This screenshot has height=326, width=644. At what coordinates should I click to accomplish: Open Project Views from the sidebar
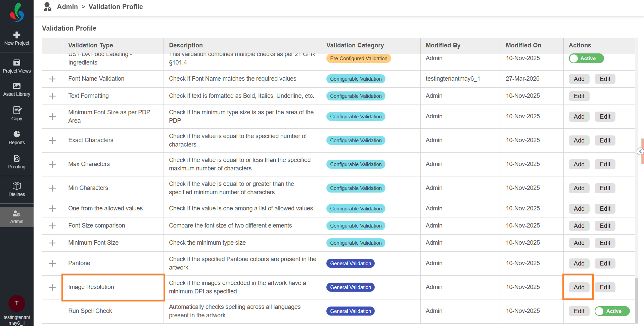[x=17, y=66]
